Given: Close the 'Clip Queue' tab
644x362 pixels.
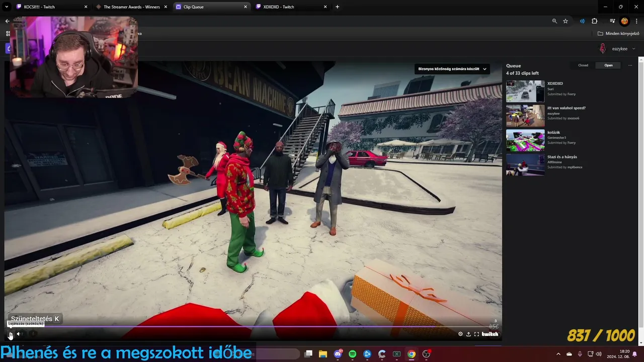Looking at the screenshot, I should click(246, 7).
